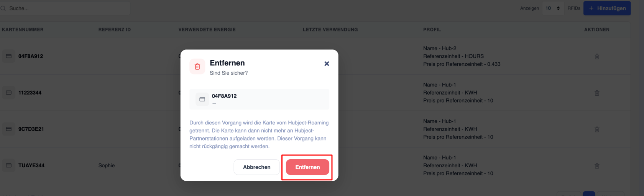Click card icon next to 9C7D3E21 row
Screen dimensions: 644x196
(x=8, y=129)
